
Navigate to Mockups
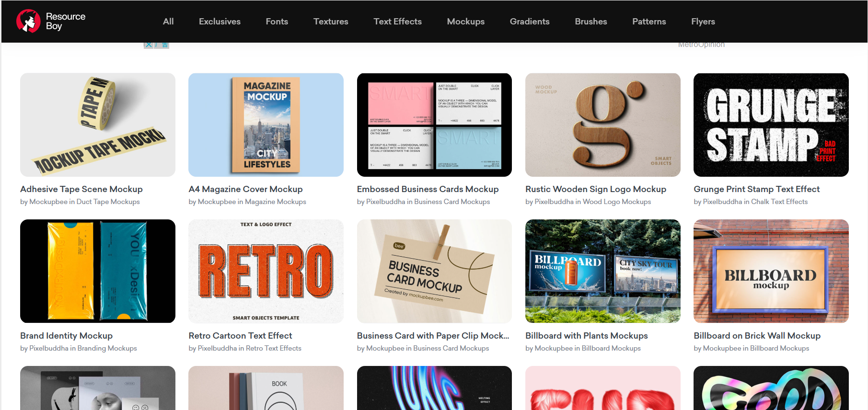pos(466,22)
